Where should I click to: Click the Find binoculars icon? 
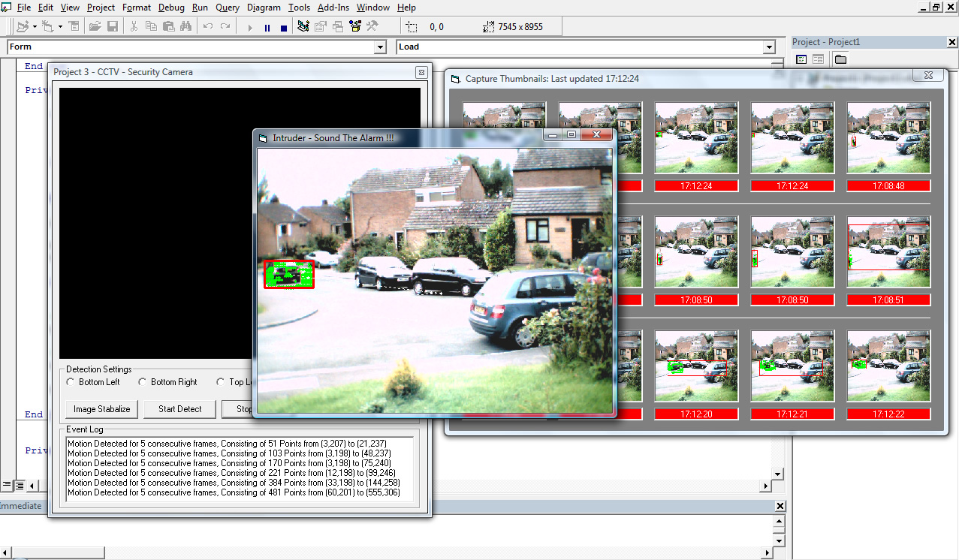click(185, 27)
